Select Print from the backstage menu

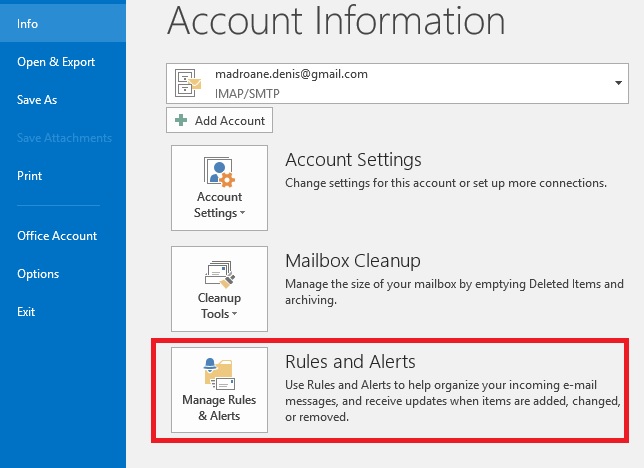(30, 176)
